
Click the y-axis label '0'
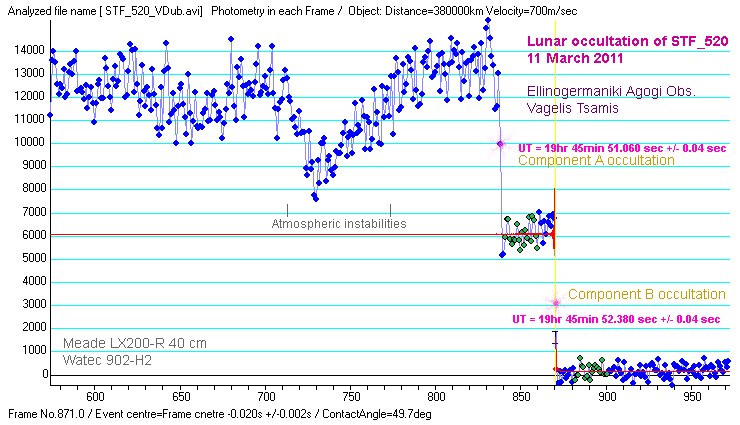[x=45, y=374]
